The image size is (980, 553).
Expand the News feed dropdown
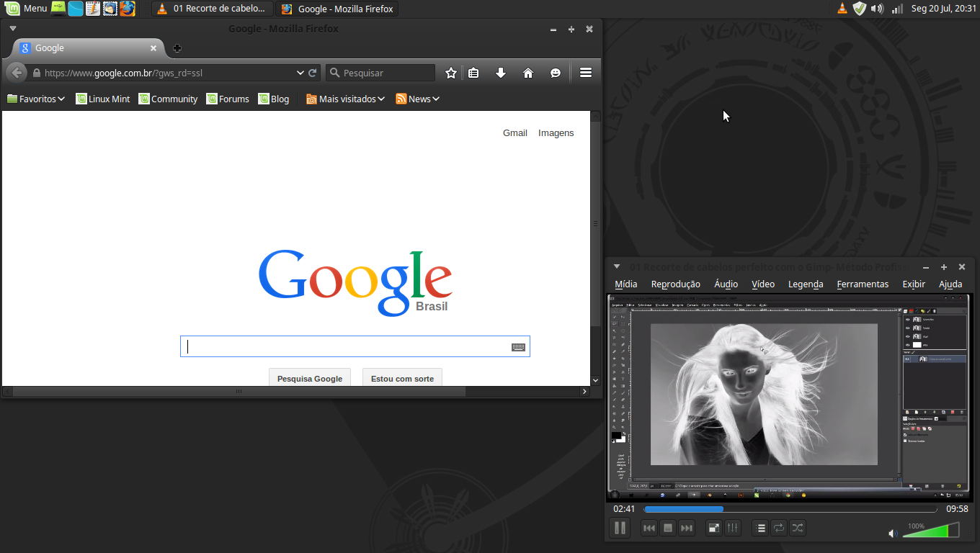coord(417,99)
